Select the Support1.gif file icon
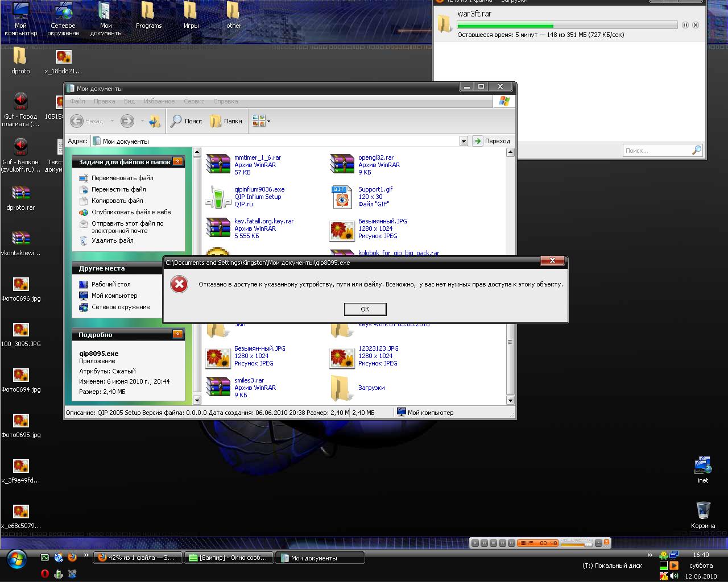 pos(341,197)
